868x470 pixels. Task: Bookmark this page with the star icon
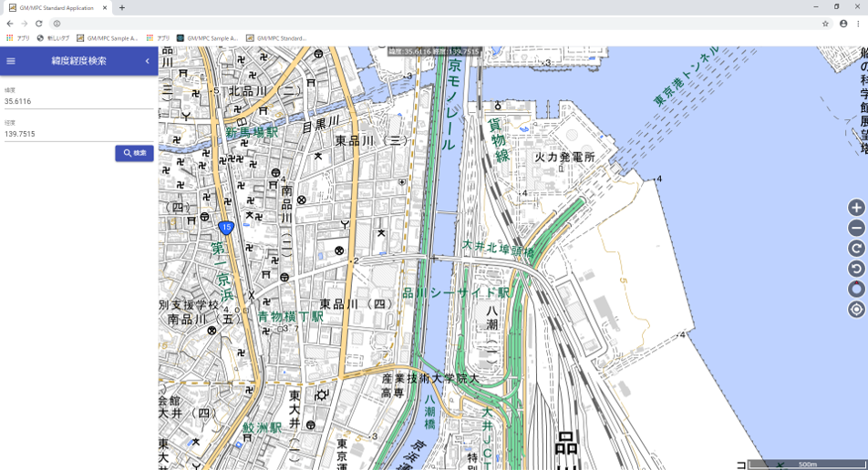[825, 24]
